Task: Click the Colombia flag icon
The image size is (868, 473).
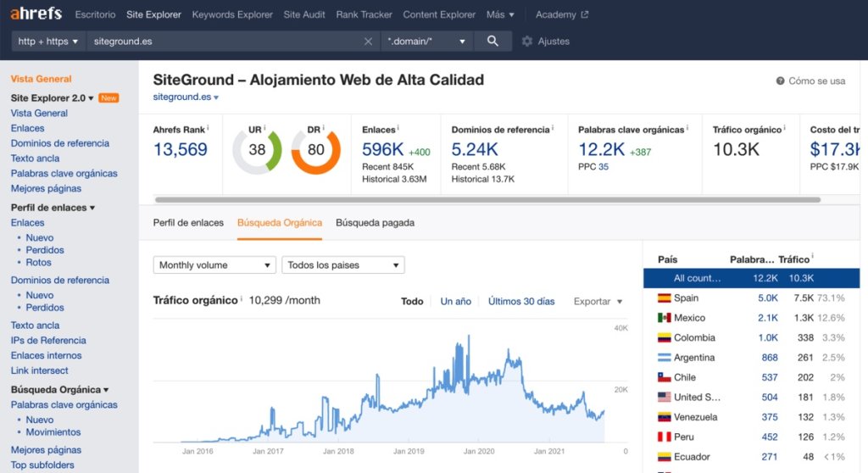Action: [665, 338]
